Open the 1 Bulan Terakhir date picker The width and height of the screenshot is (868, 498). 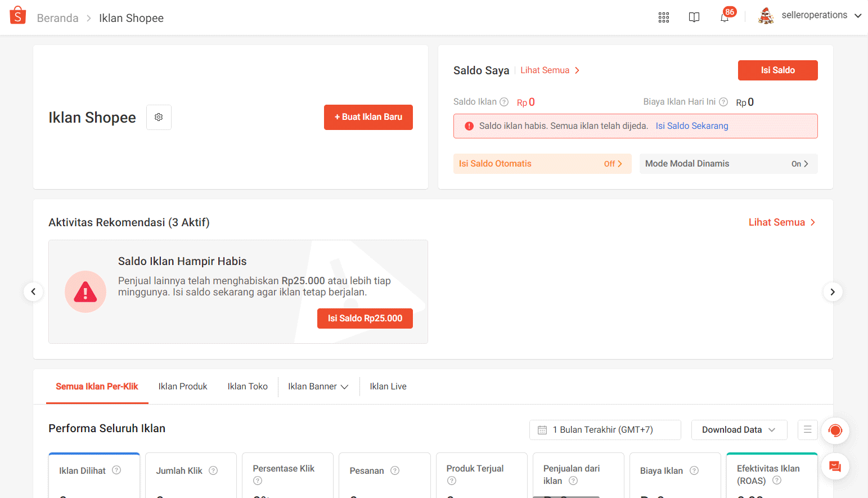pos(605,430)
